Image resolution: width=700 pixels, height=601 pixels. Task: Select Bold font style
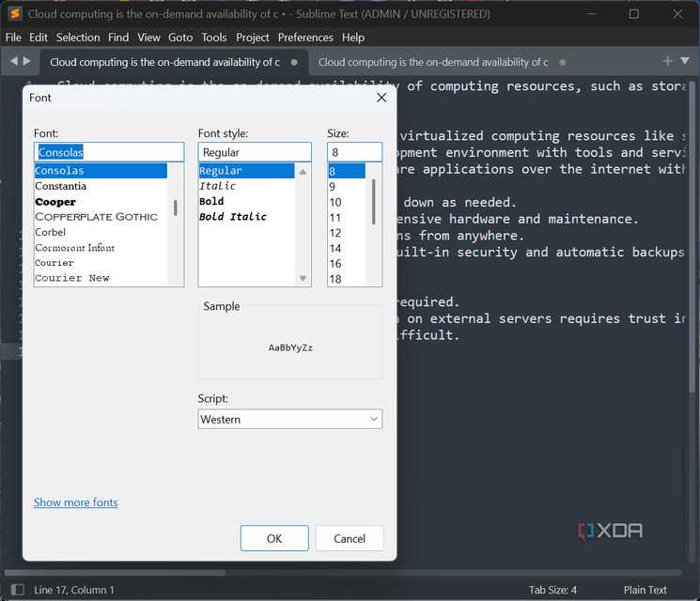(246, 201)
